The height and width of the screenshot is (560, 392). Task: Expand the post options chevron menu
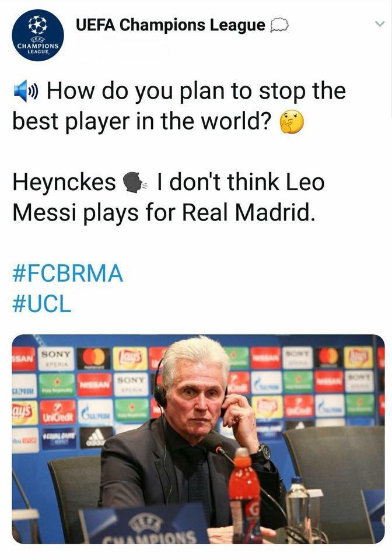point(380,24)
